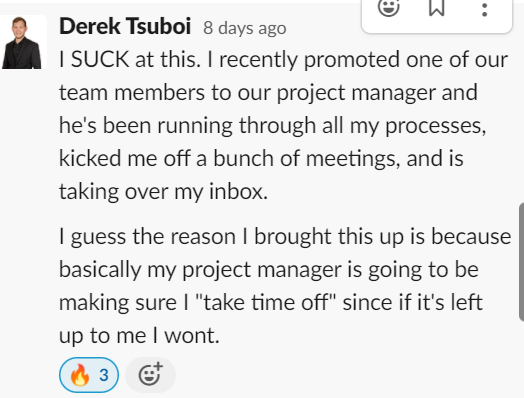Open emoji picker in message hover toolbar
Viewport: 524px width, 398px height.
[389, 7]
